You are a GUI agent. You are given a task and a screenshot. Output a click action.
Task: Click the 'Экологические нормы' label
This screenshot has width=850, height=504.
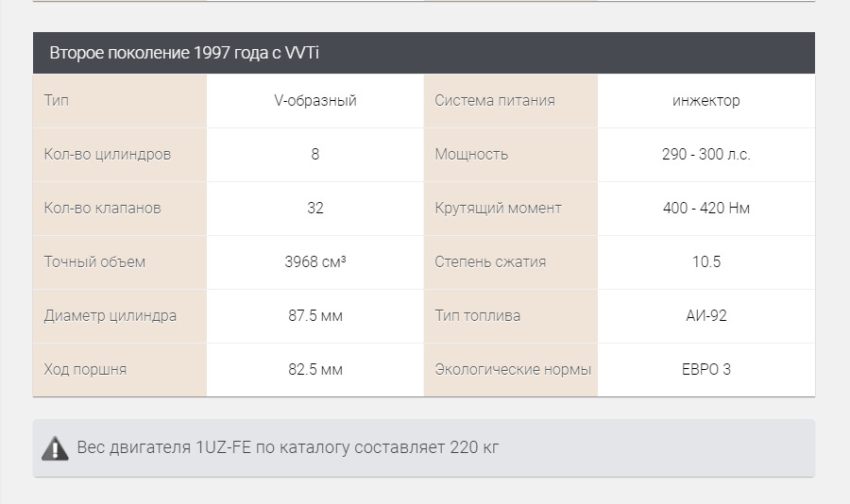pyautogui.click(x=513, y=370)
